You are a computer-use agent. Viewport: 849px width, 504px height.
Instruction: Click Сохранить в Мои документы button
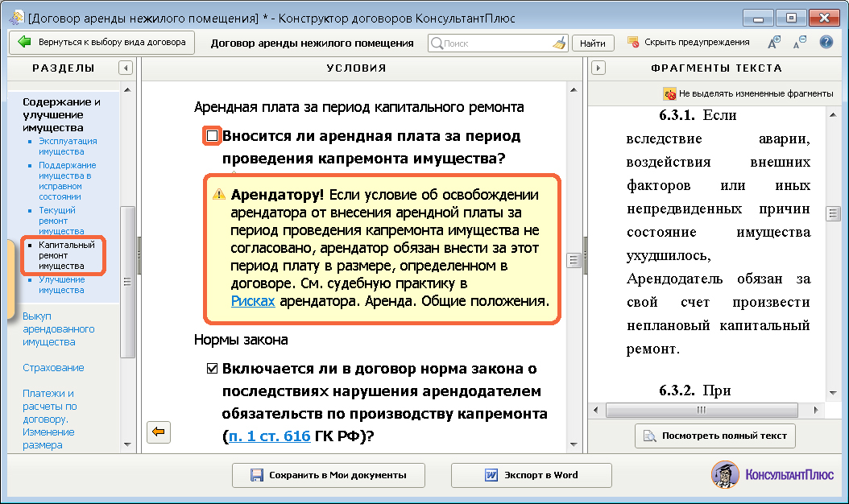(x=329, y=475)
